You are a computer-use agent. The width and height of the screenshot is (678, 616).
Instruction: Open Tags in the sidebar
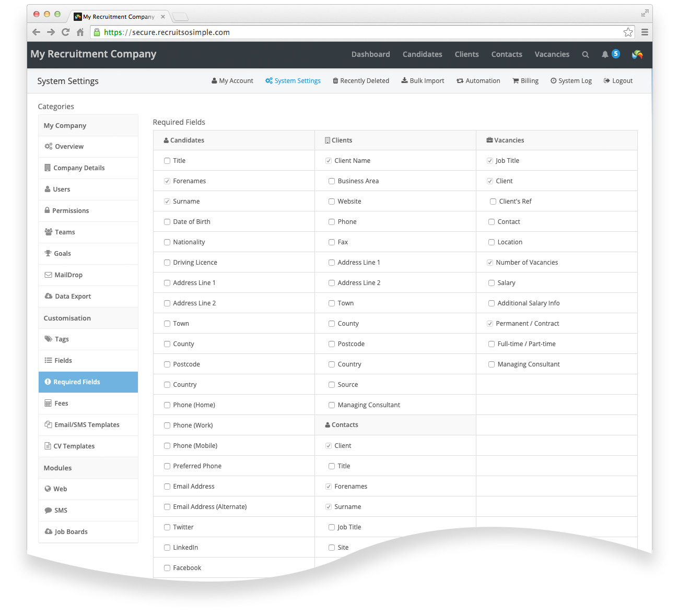[x=88, y=339]
